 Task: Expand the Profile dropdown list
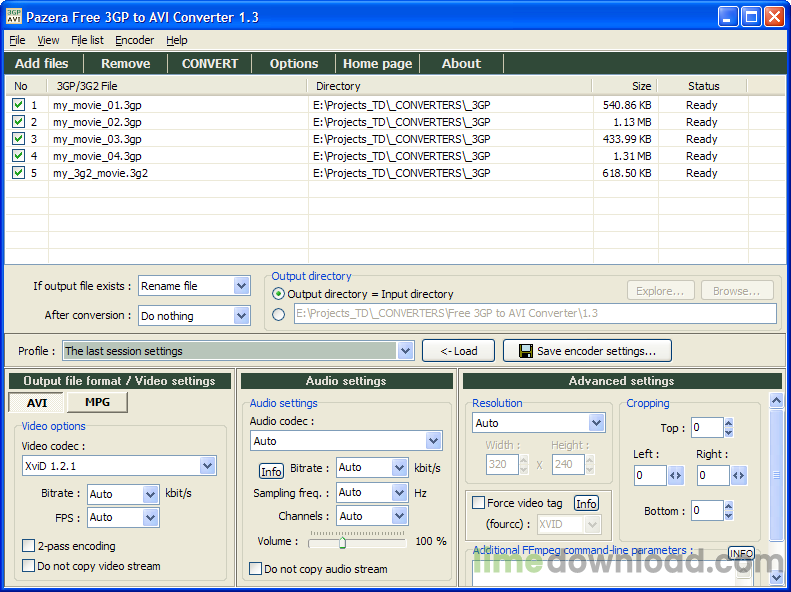[405, 351]
